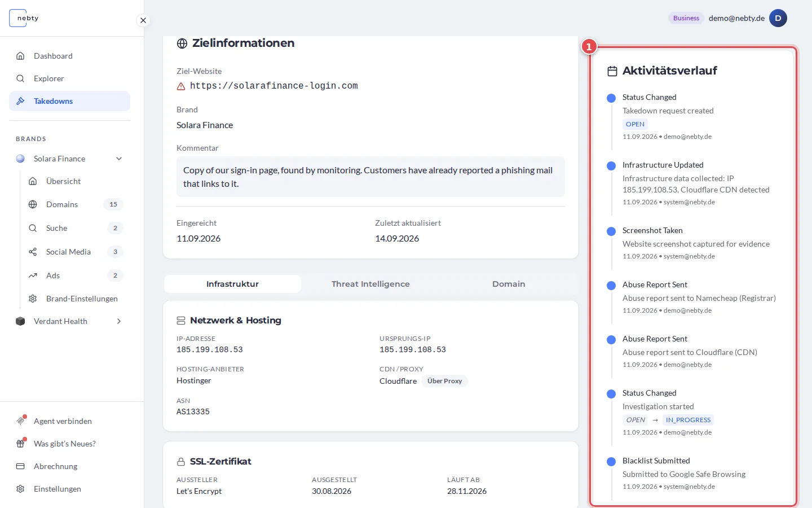Open the user avatar D menu
The width and height of the screenshot is (812, 508).
[x=778, y=18]
